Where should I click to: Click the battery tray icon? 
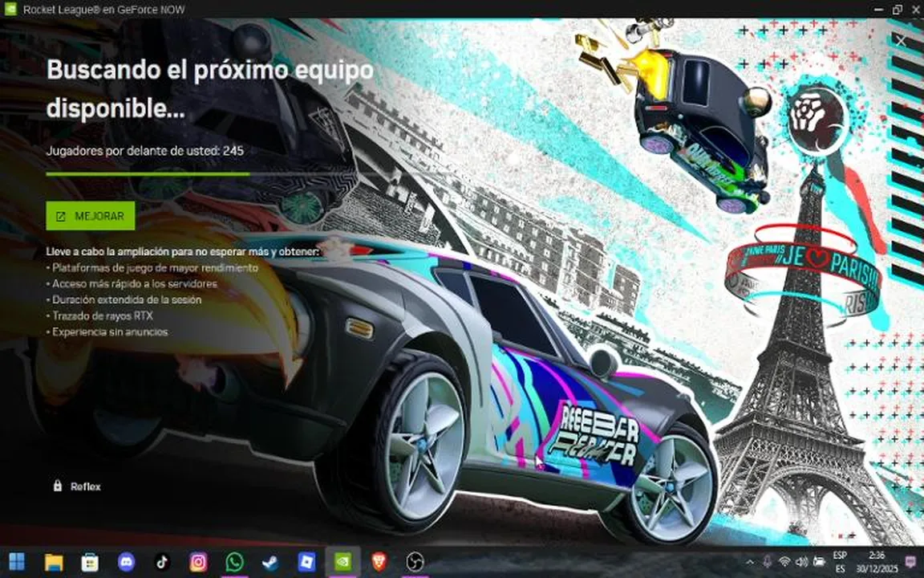click(x=818, y=562)
